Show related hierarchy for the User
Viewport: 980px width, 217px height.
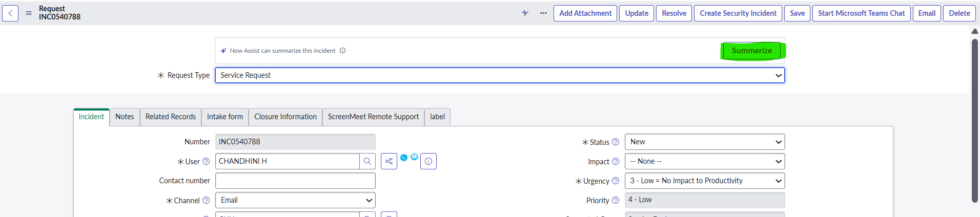[x=389, y=161]
